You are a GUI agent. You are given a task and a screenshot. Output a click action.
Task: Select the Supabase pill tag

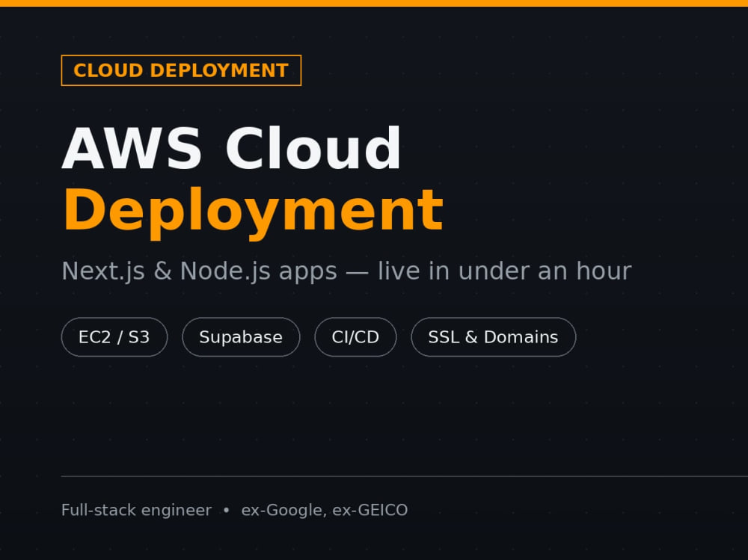tap(241, 336)
